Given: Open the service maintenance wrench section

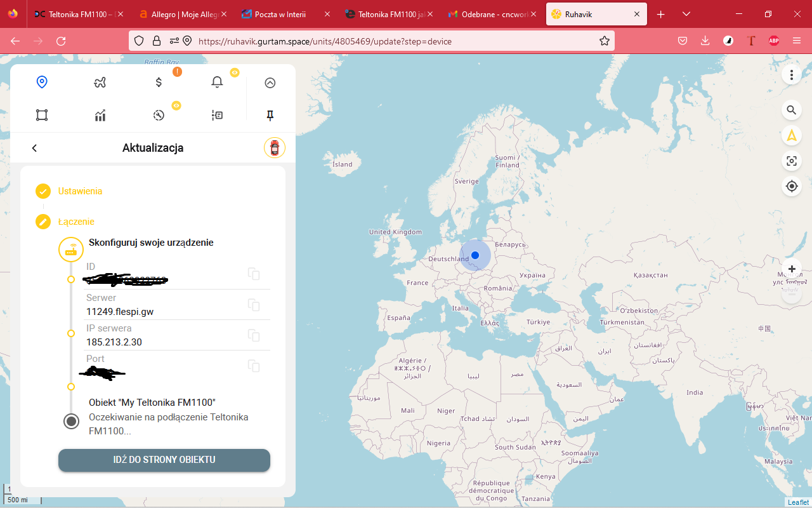Looking at the screenshot, I should pos(159,115).
